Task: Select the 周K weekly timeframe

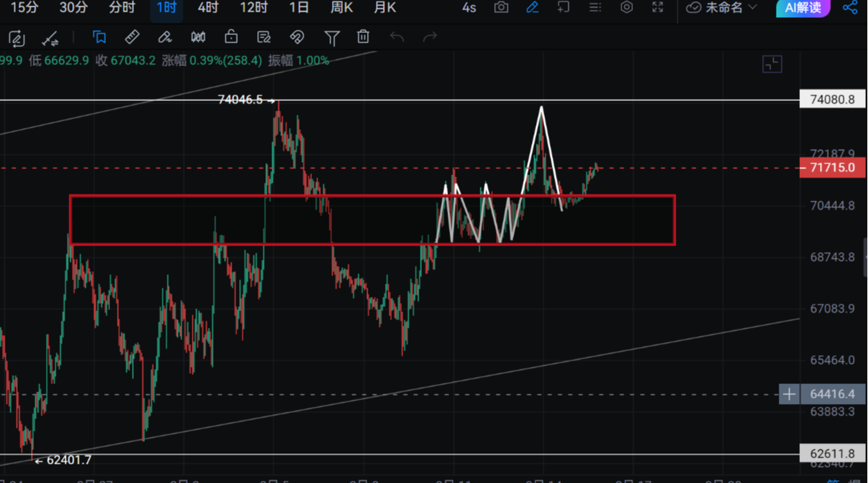Action: coord(342,8)
